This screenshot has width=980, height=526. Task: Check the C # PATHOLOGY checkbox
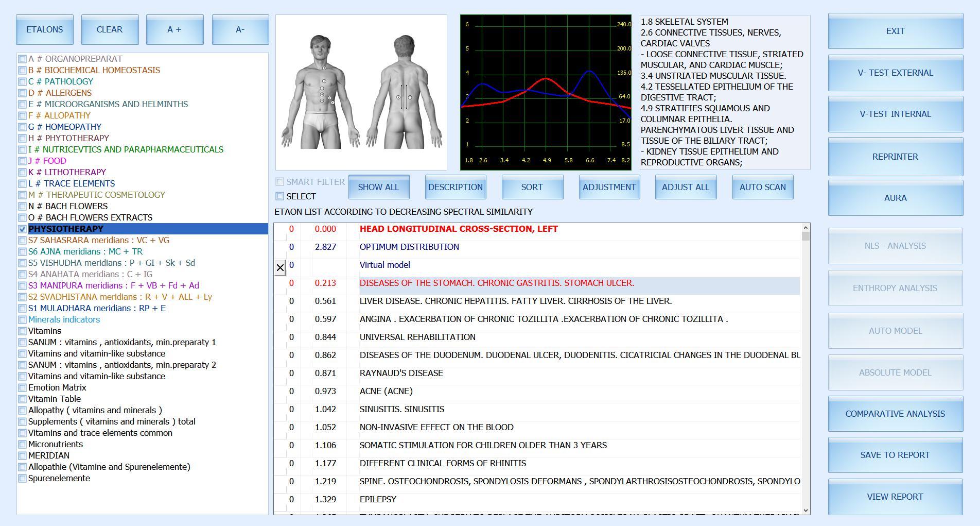22,81
